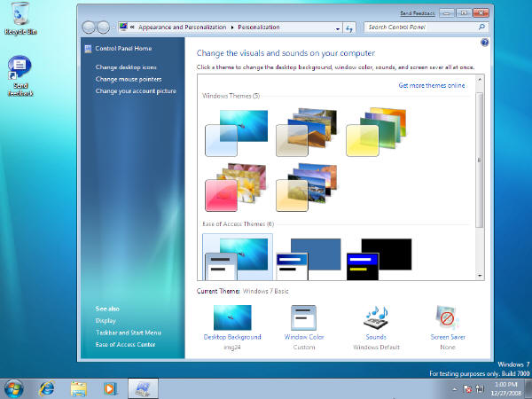Select the black high contrast theme thumbnail
This screenshot has height=399, width=532.
point(379,259)
